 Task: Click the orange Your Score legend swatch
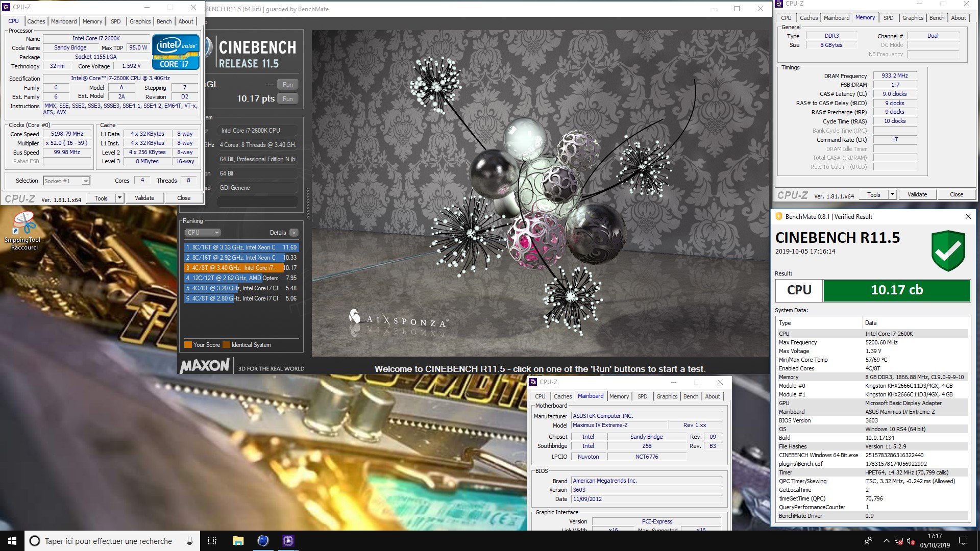[188, 345]
